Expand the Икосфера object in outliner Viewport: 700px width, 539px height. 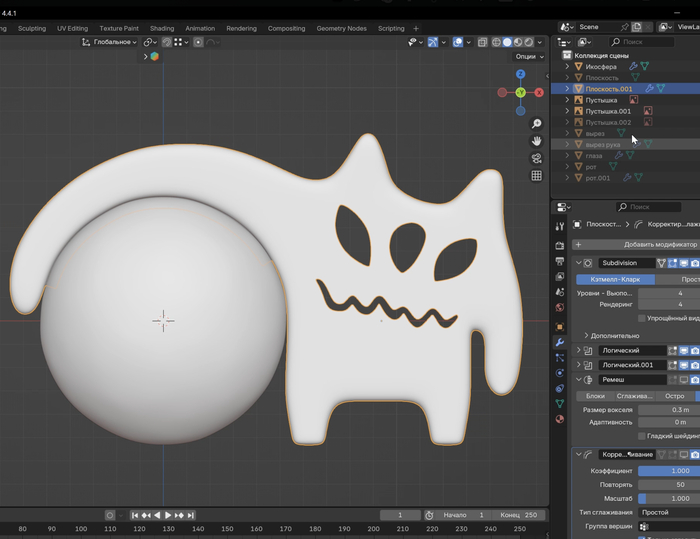tap(567, 66)
